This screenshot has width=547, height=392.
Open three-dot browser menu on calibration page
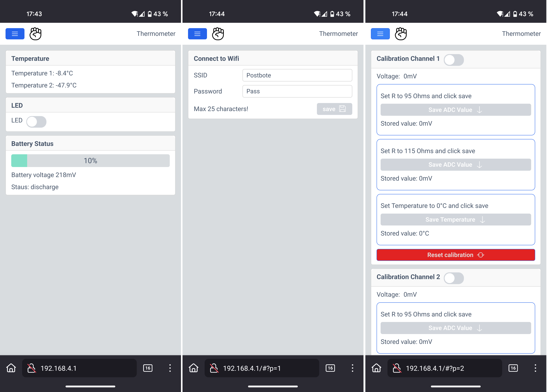tap(535, 368)
